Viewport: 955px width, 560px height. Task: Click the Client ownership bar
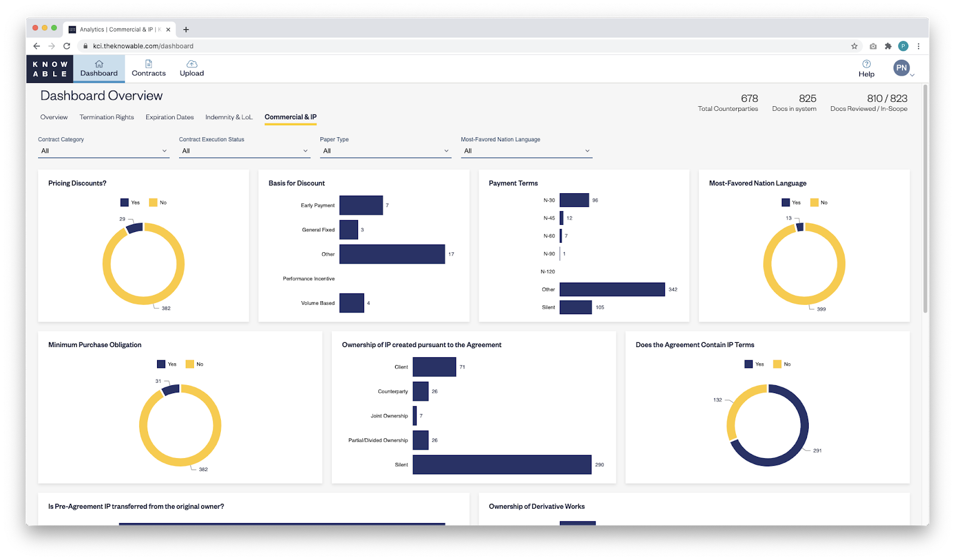pos(435,367)
